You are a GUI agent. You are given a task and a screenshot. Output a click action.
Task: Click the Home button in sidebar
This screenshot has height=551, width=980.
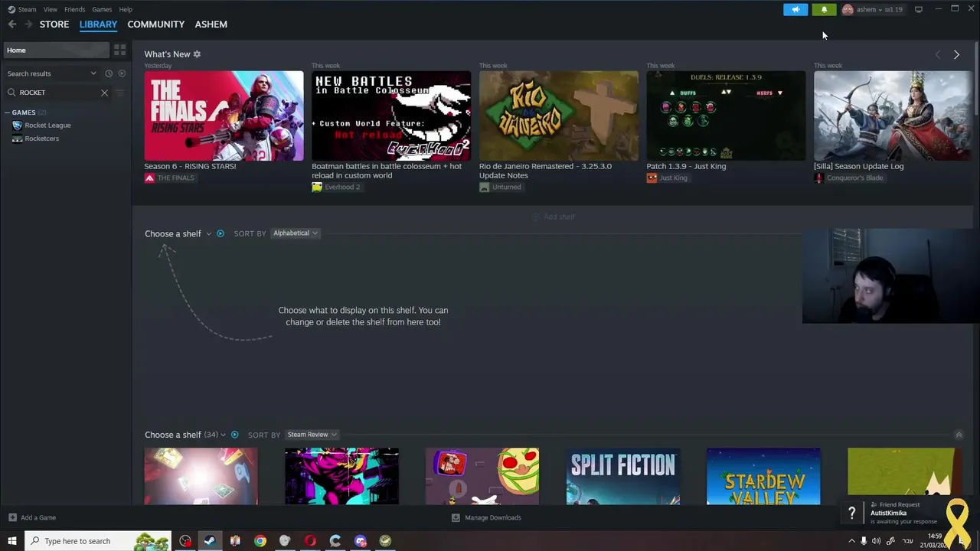(57, 50)
